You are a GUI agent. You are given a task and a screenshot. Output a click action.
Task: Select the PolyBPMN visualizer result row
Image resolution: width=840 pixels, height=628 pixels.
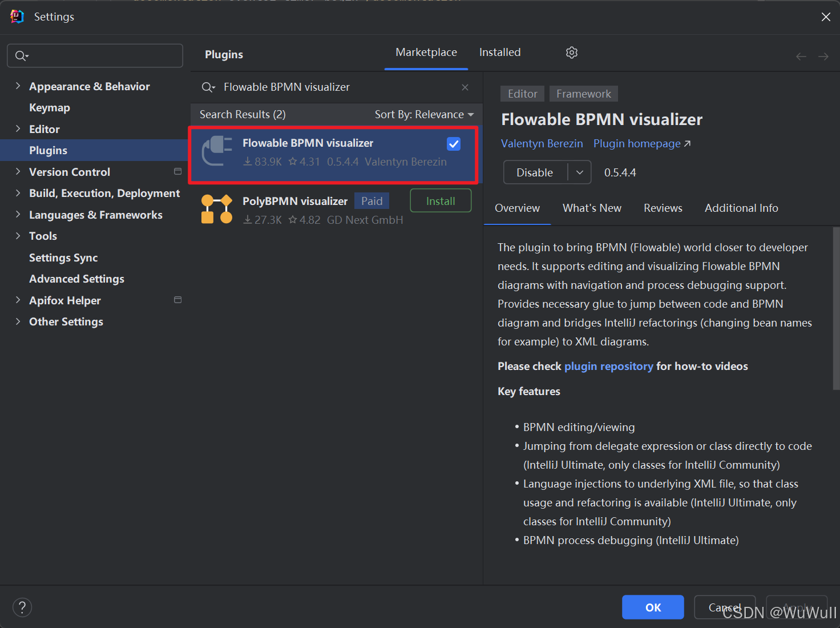click(336, 210)
